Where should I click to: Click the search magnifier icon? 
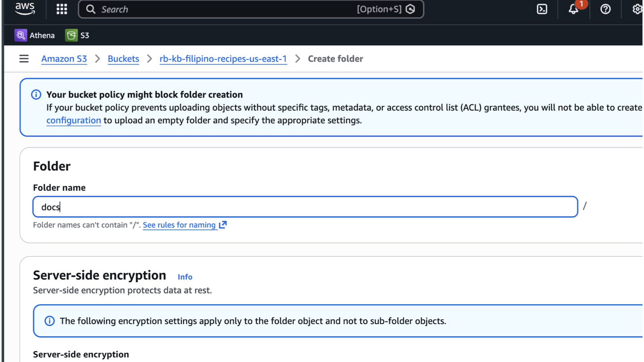pos(90,9)
